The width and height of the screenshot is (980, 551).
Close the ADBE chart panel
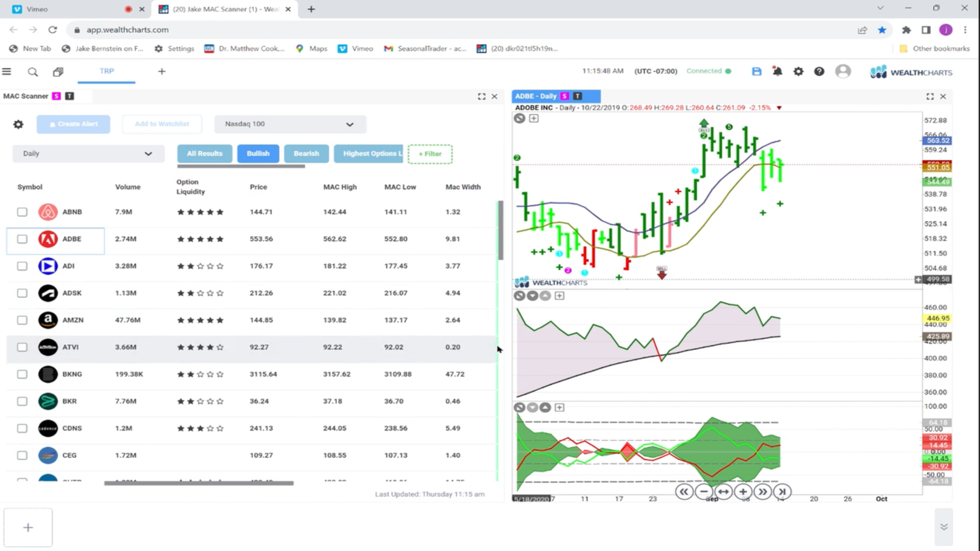pos(943,96)
